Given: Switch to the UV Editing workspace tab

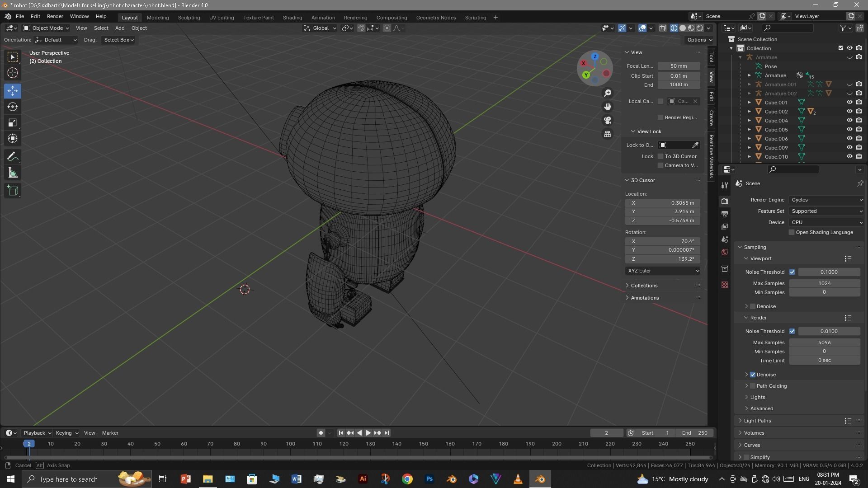Looking at the screenshot, I should [x=222, y=18].
